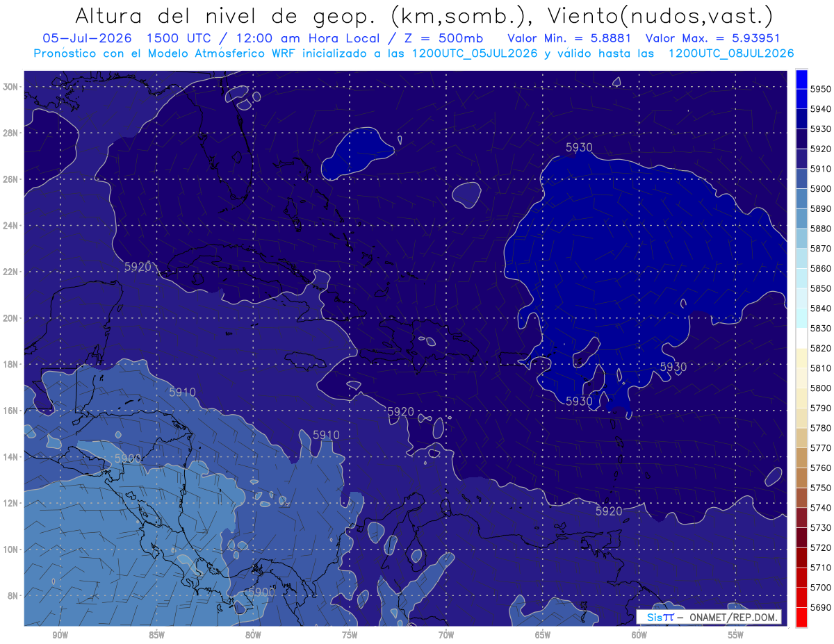This screenshot has height=644, width=834.
Task: Select the 10N latitude axis label
Action: (x=12, y=549)
